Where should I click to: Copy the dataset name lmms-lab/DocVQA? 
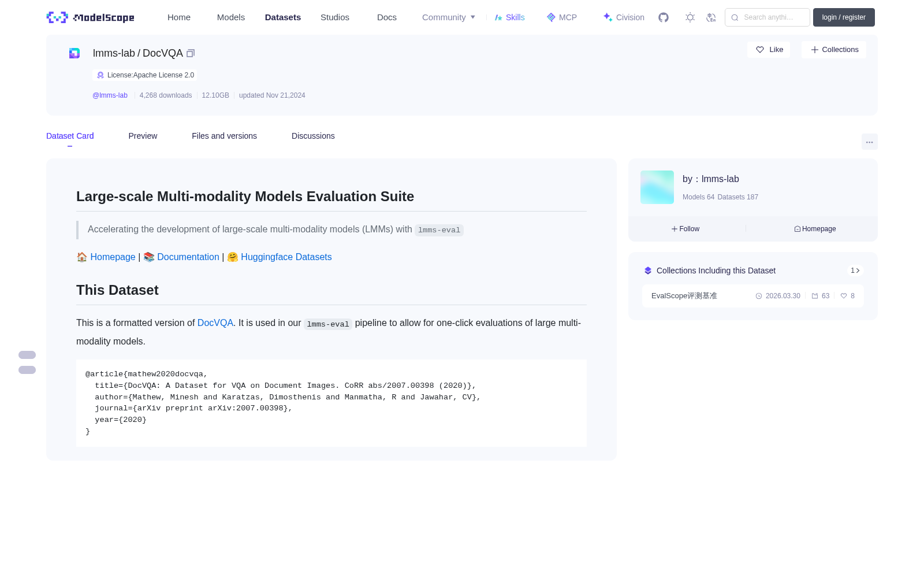point(191,53)
